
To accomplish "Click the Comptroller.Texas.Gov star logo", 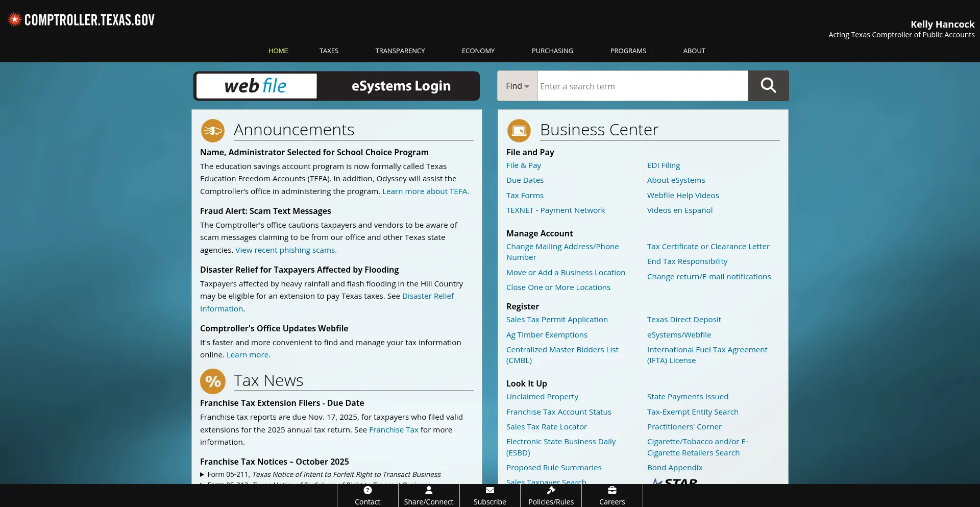I will [x=15, y=20].
